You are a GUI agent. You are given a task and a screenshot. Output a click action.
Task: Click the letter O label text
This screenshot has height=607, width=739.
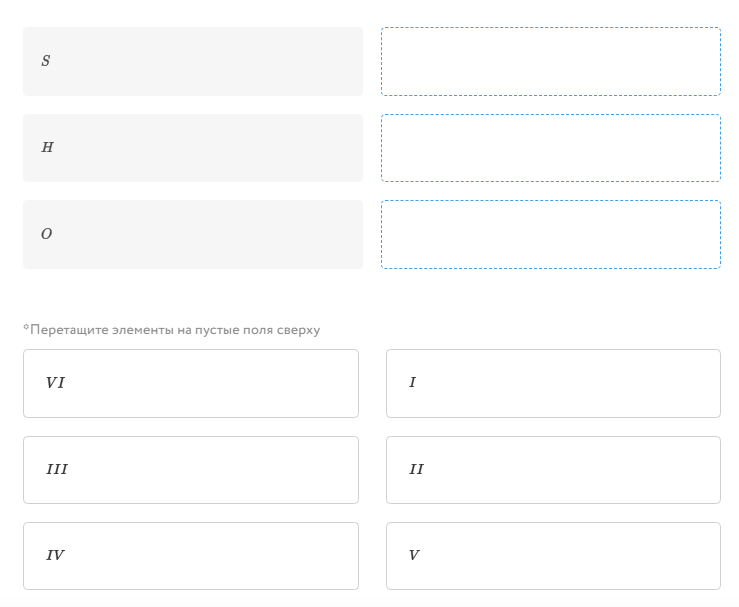(x=46, y=234)
